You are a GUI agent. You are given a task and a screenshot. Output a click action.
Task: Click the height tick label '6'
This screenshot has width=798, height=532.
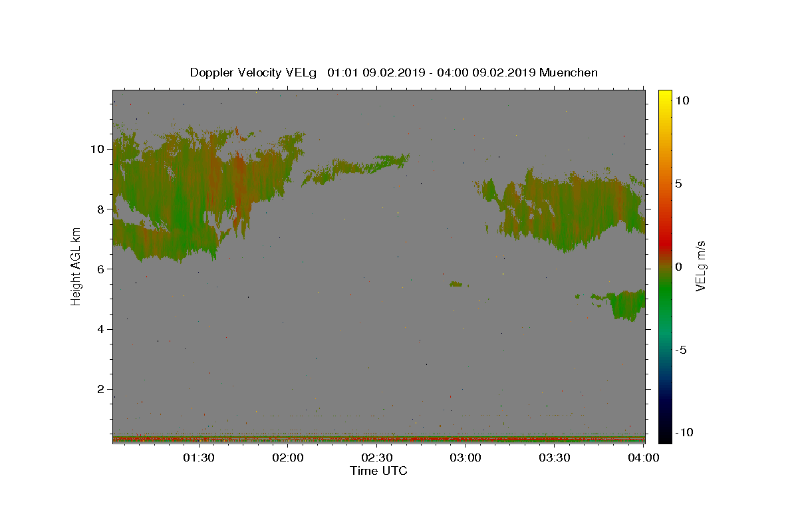tap(101, 269)
